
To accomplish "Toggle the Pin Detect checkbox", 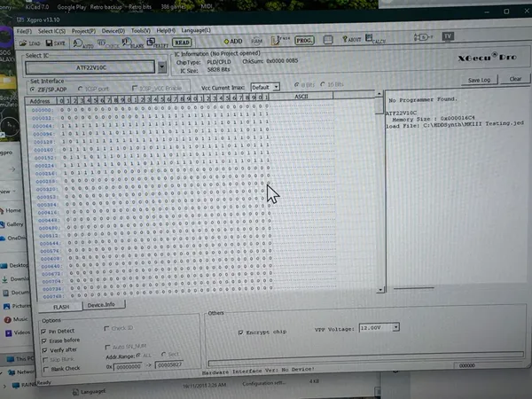I will pos(43,332).
